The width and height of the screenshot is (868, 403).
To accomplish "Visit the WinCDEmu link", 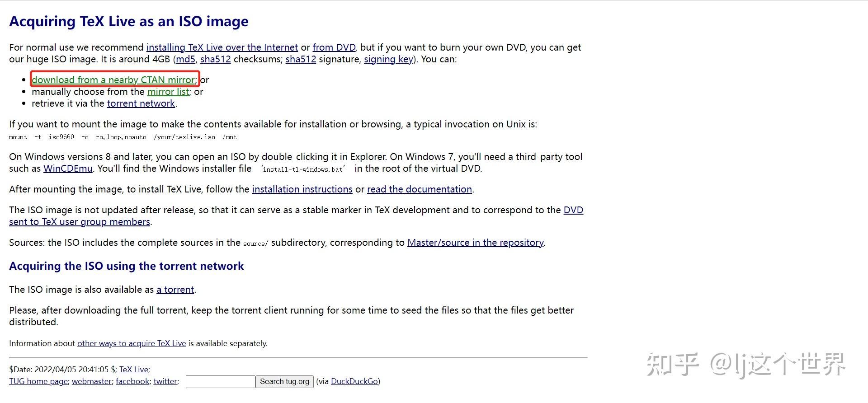I will click(x=68, y=169).
